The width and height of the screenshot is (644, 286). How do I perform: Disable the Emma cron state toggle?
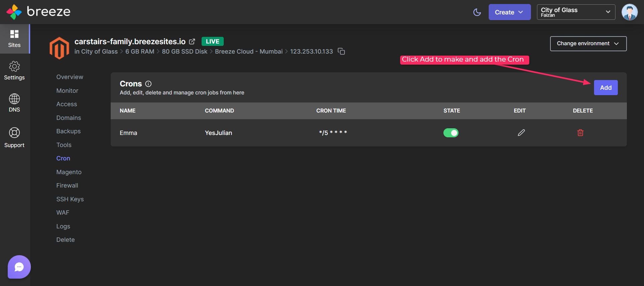451,133
